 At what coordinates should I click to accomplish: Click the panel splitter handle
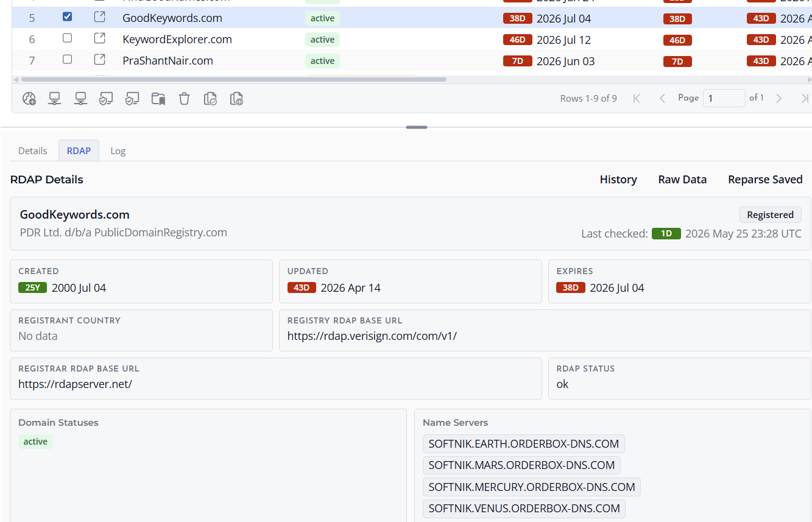pos(417,127)
